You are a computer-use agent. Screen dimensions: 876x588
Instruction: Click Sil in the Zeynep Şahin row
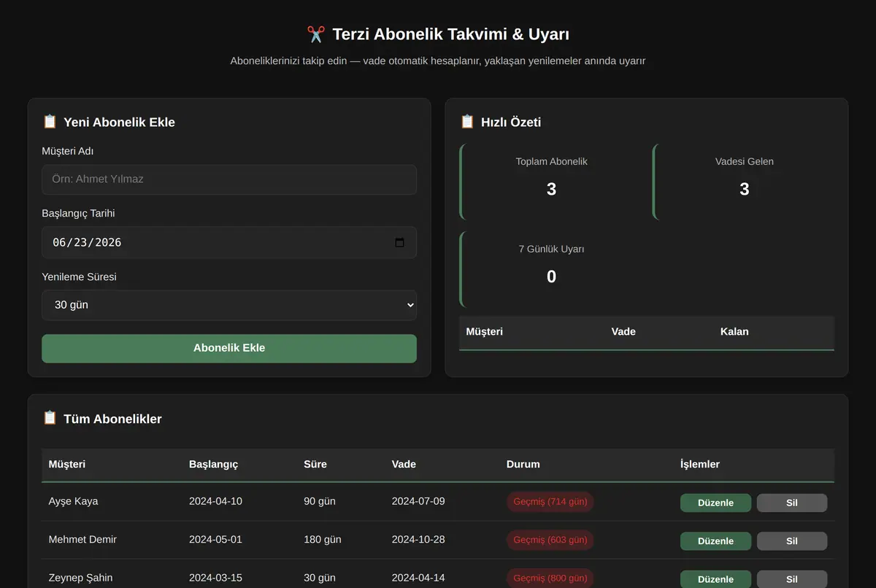(792, 579)
